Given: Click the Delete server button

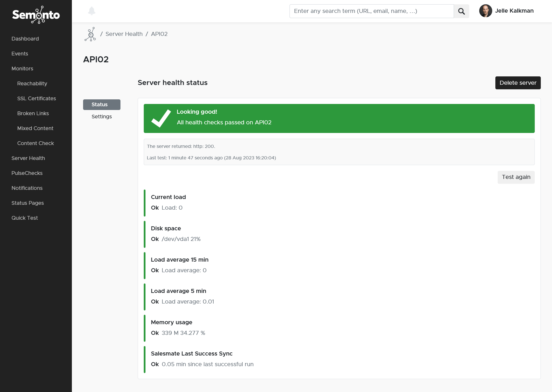Looking at the screenshot, I should point(518,83).
